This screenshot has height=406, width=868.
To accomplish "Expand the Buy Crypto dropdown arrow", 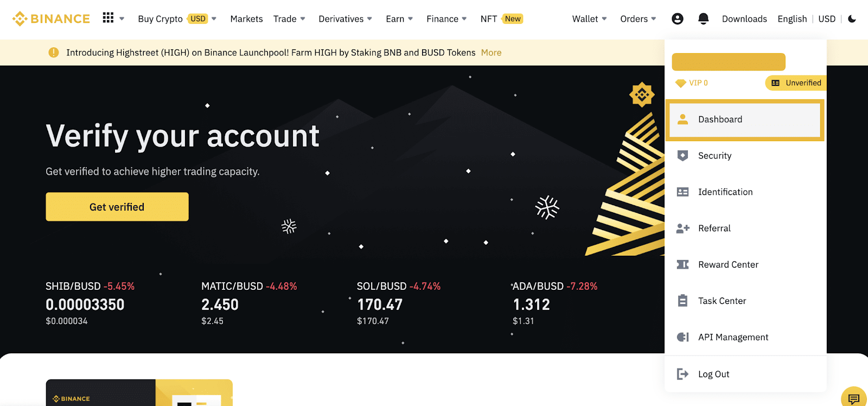I will tap(214, 18).
